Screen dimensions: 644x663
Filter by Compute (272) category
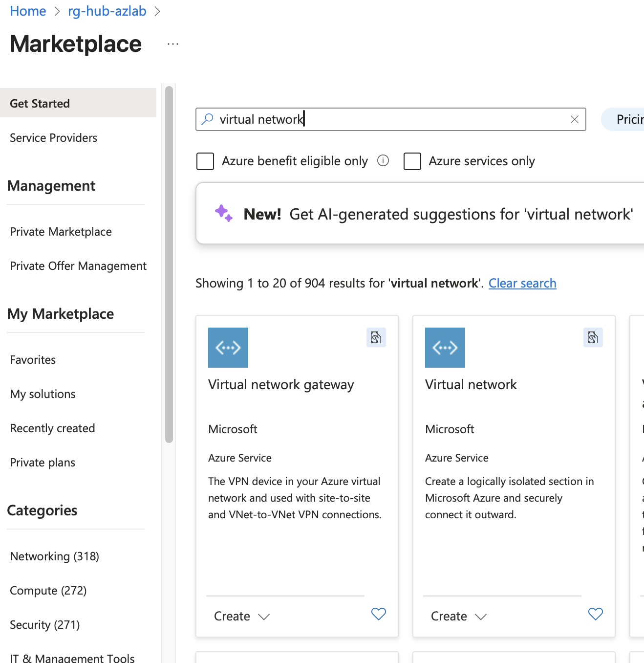click(x=48, y=591)
